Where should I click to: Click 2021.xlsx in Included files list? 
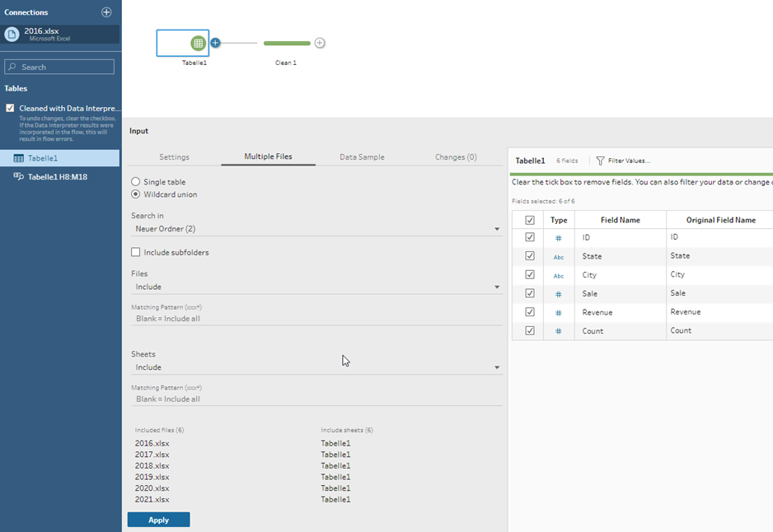pos(152,500)
